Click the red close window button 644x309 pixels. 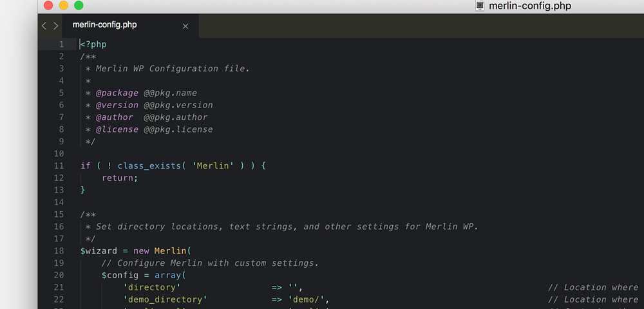(x=48, y=5)
